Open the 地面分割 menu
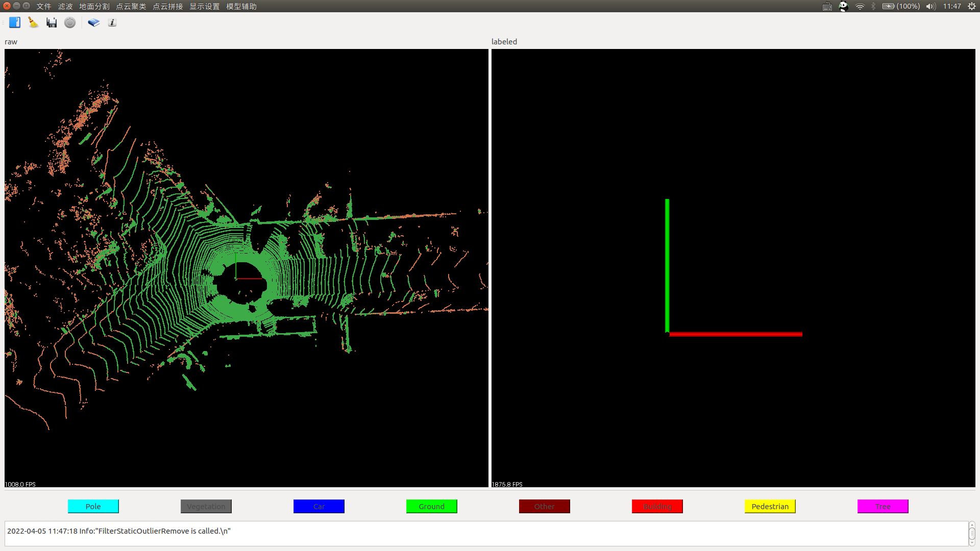 point(94,6)
